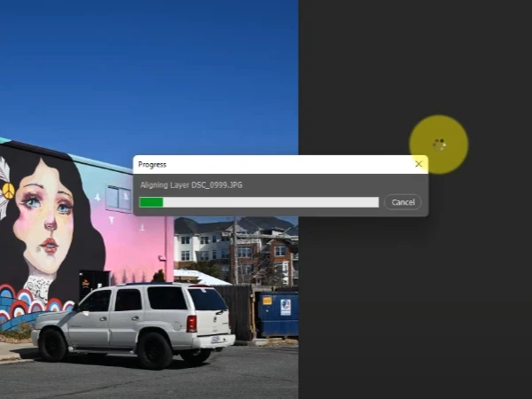Image resolution: width=532 pixels, height=399 pixels.
Task: Click the green alignment progress bar
Action: coord(259,202)
